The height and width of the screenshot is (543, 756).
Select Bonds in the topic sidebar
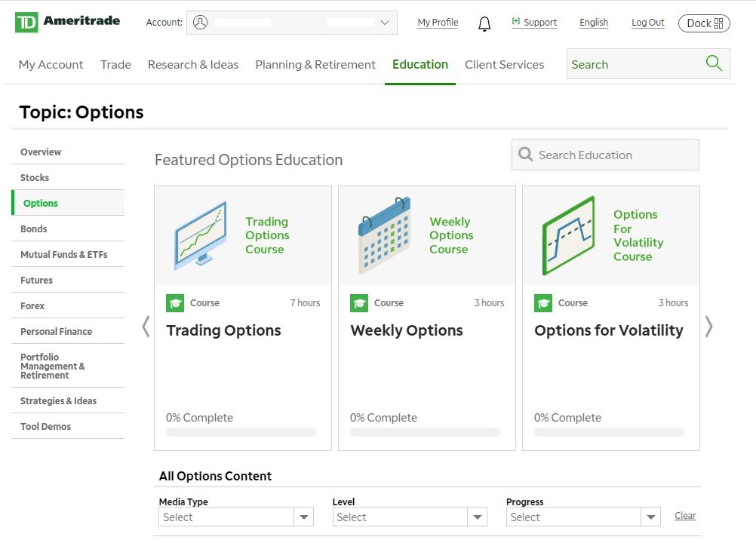pos(68,229)
